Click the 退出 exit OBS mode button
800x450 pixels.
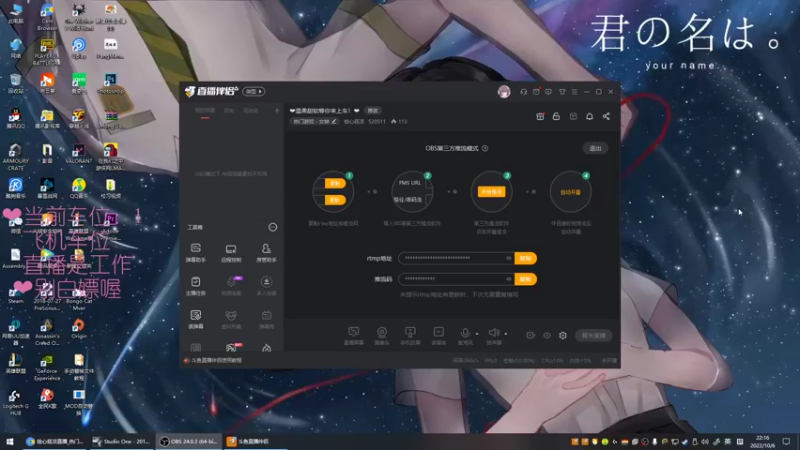point(595,148)
